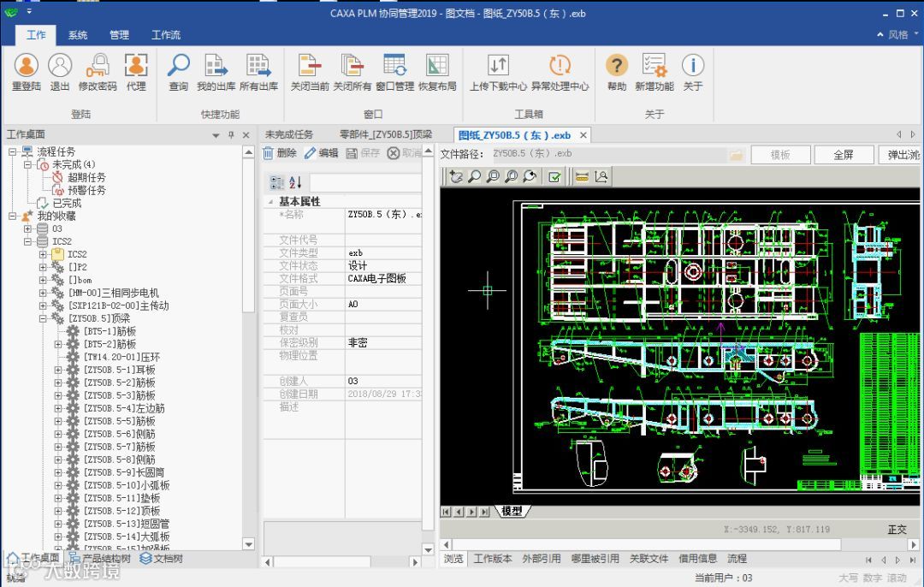924x587 pixels.
Task: Sort properties alphabetically with A-Z icon
Action: [295, 182]
